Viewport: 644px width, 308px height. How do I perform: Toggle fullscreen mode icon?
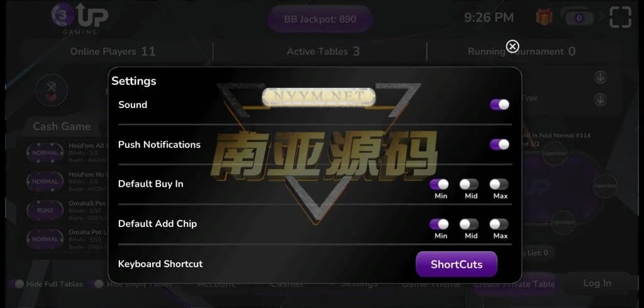click(620, 17)
